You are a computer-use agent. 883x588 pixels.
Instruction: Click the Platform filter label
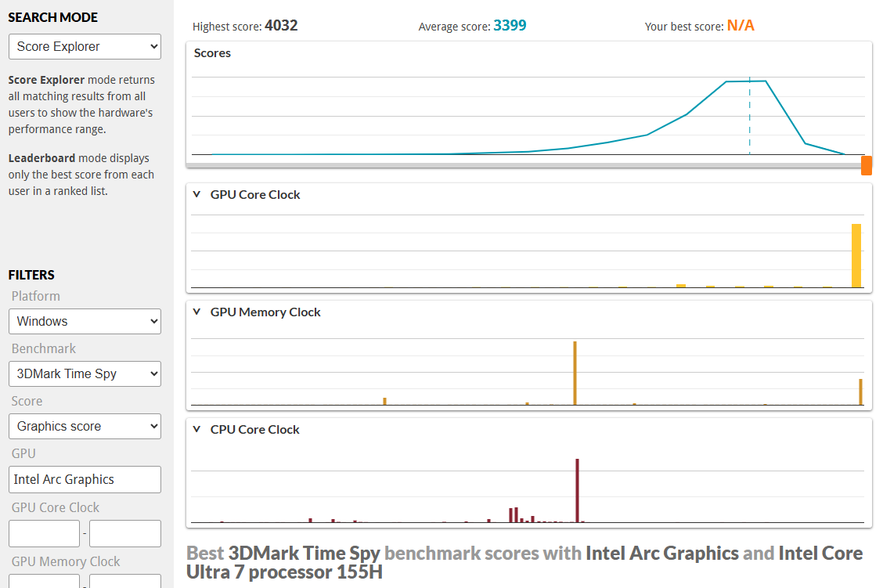pos(35,296)
